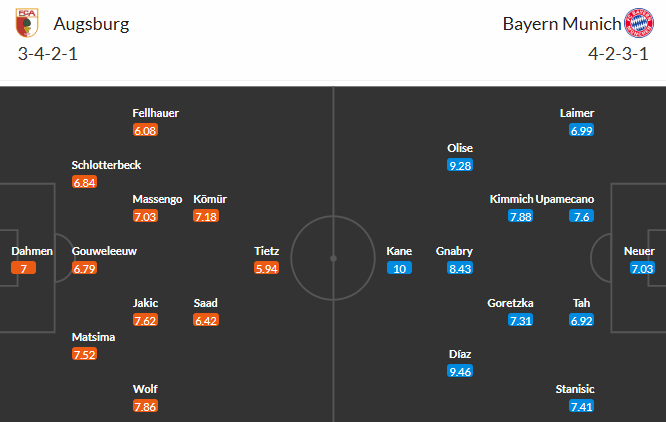Click Dahmen's 7 rating badge

coord(24,268)
